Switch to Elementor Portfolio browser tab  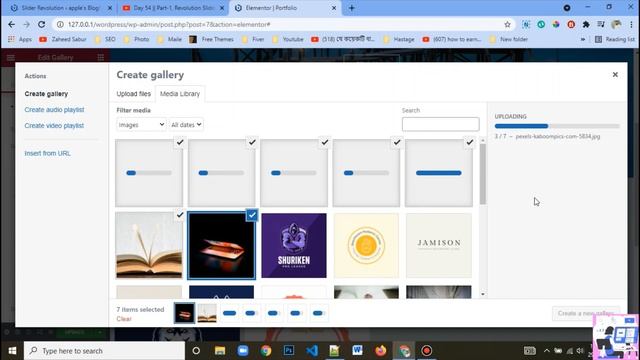286,8
